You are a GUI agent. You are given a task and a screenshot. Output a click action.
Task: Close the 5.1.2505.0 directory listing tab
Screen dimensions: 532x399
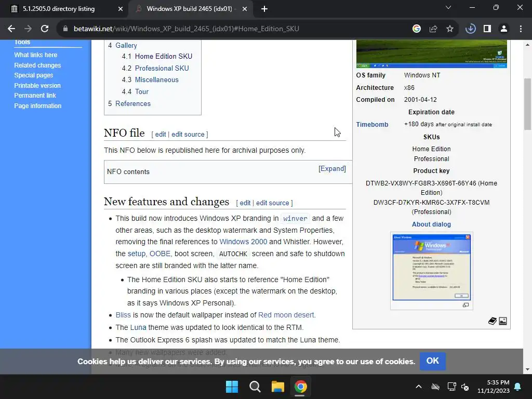click(x=121, y=9)
